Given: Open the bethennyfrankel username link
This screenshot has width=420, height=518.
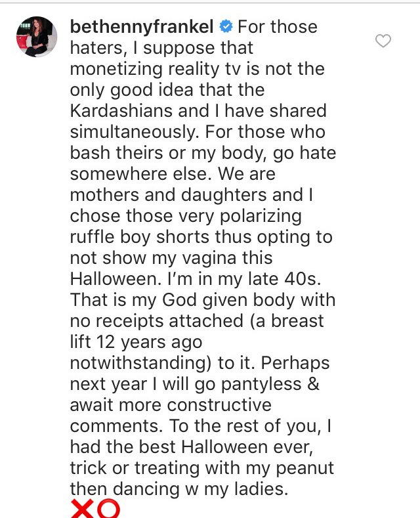Looking at the screenshot, I should coord(142,27).
